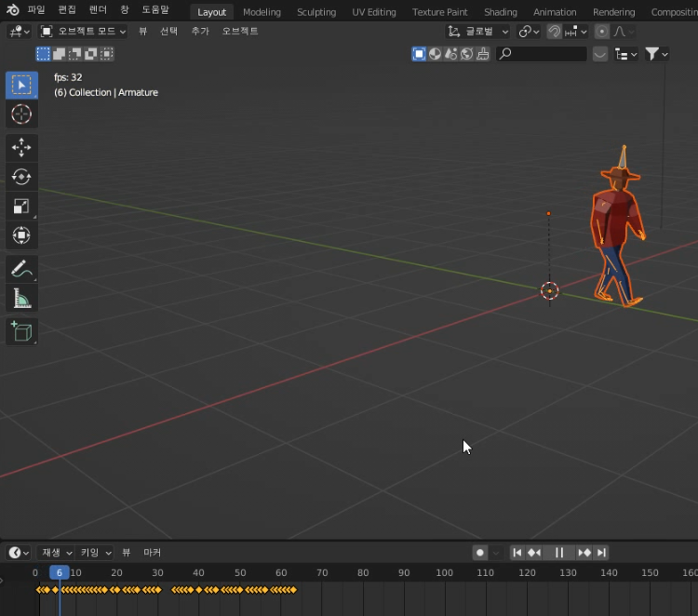Image resolution: width=698 pixels, height=616 pixels.
Task: Set selection mode to invert/difference
Action: point(91,54)
